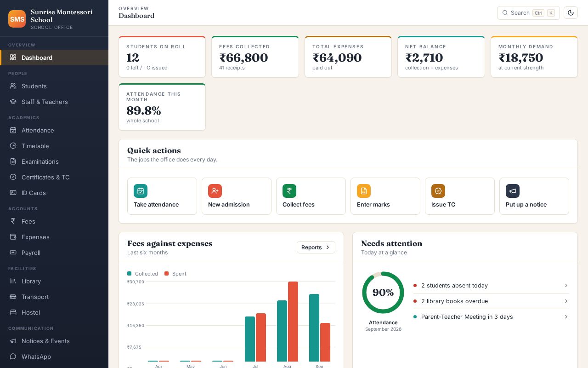The height and width of the screenshot is (368, 588).
Task: Click the Payroll banknote icon
Action: coord(13,253)
